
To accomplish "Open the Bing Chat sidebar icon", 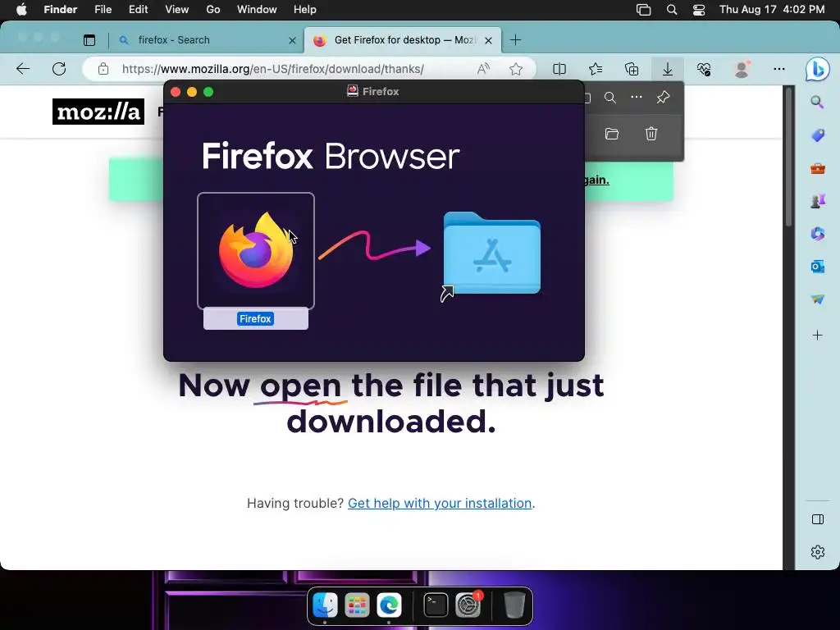I will point(817,69).
